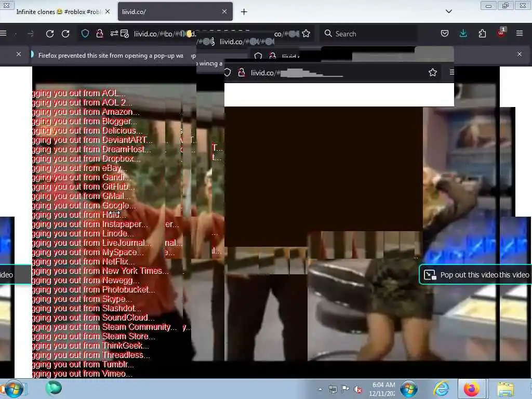The height and width of the screenshot is (399, 532).
Task: Click 'gging you out from ThinkGeek...' line
Action: click(90, 345)
